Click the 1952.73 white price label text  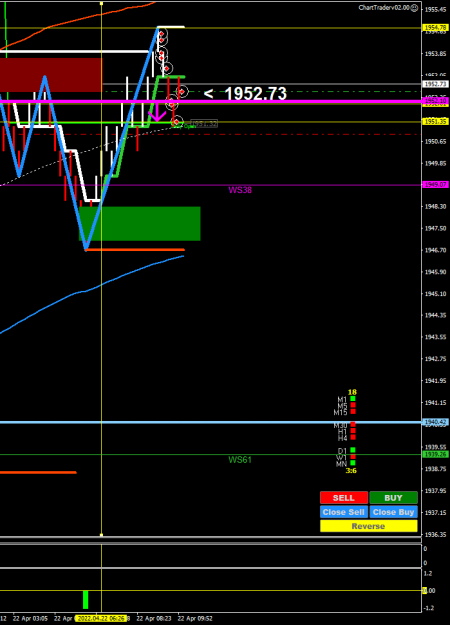[255, 94]
